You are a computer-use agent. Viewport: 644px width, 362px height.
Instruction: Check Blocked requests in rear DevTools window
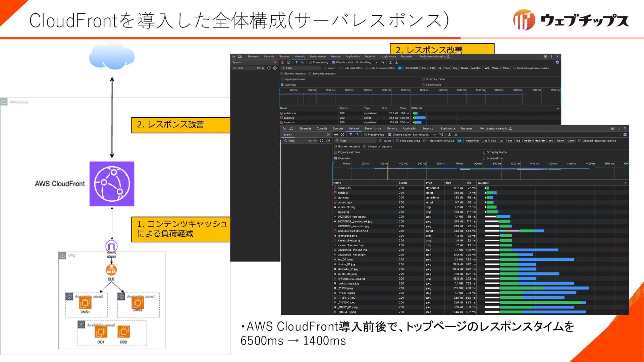click(282, 74)
